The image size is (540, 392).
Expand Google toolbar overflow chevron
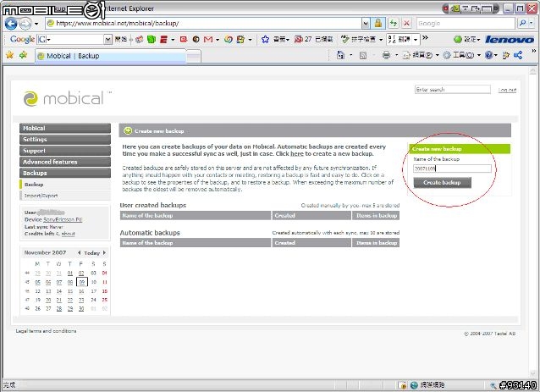pos(426,37)
